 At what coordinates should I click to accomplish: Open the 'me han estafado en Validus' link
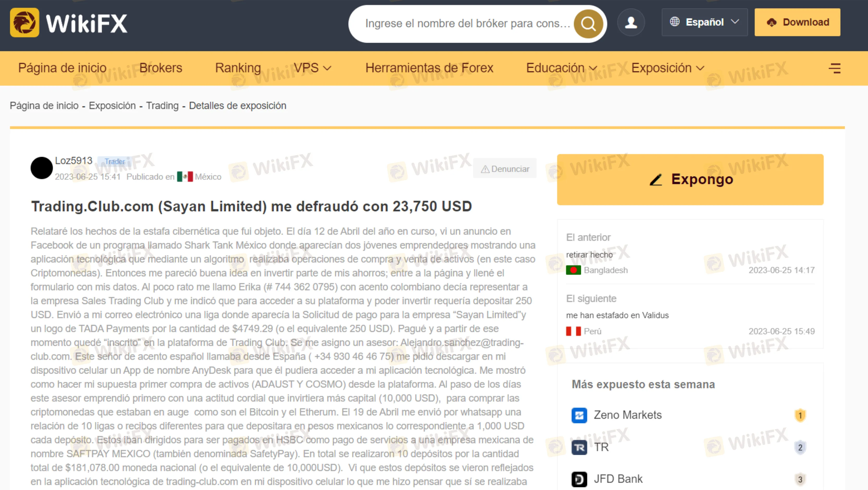(x=617, y=315)
